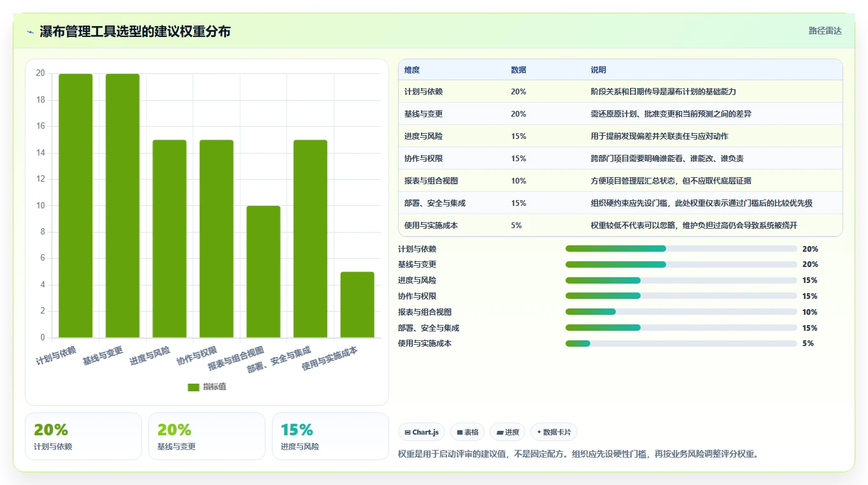The height and width of the screenshot is (485, 868).
Task: Click the 部署、安全与集成 15% progress bar
Action: [681, 328]
